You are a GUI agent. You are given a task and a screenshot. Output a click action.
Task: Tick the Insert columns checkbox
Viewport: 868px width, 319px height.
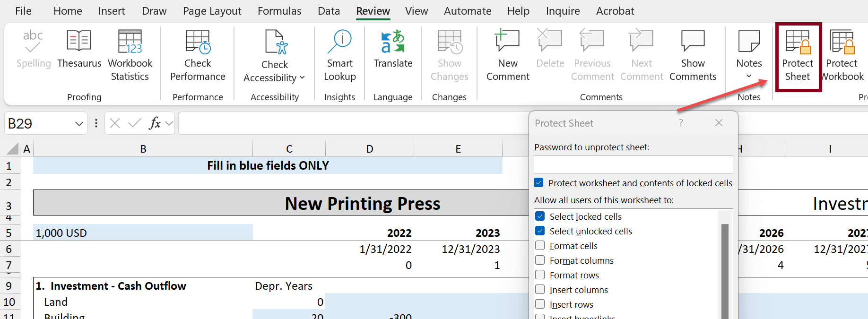tap(540, 290)
